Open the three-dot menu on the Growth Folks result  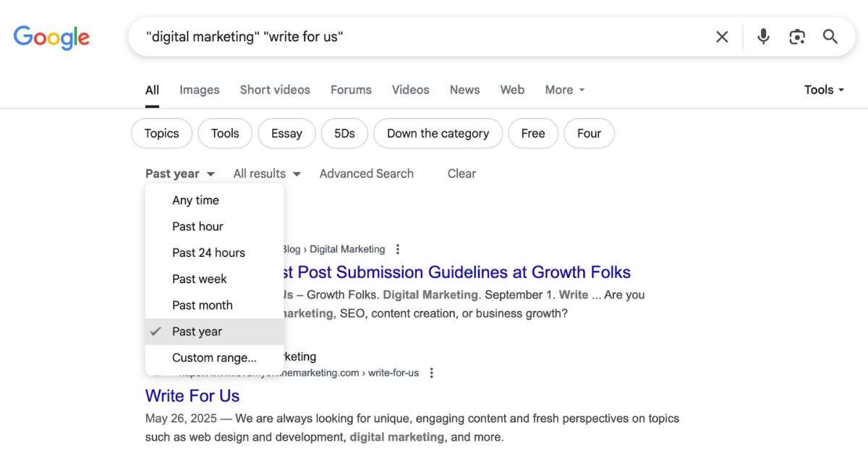(397, 248)
